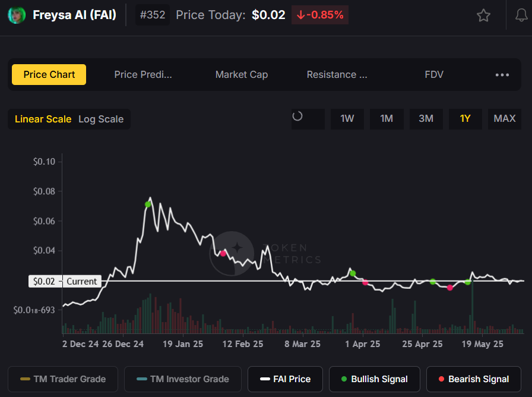Click the $0.02 Current price label

(x=65, y=281)
